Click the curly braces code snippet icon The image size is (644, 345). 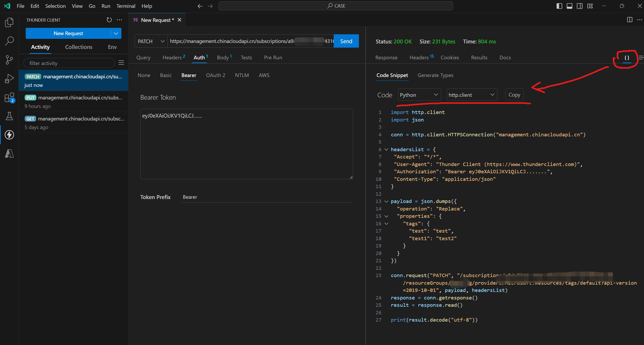pyautogui.click(x=627, y=58)
